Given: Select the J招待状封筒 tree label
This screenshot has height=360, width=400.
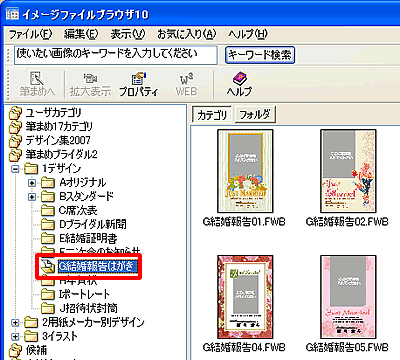Looking at the screenshot, I should pyautogui.click(x=88, y=308).
